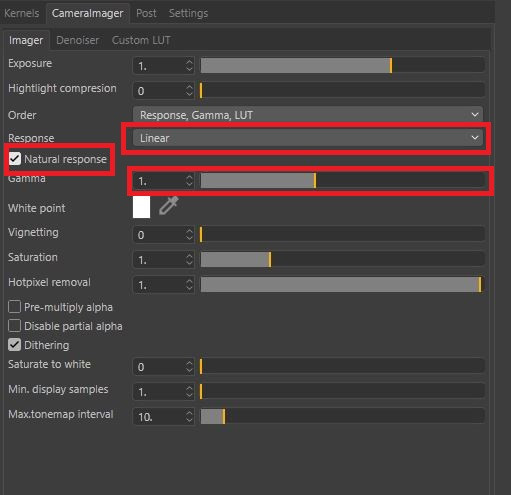Enable the Pre-multiply alpha checkbox

coord(14,307)
